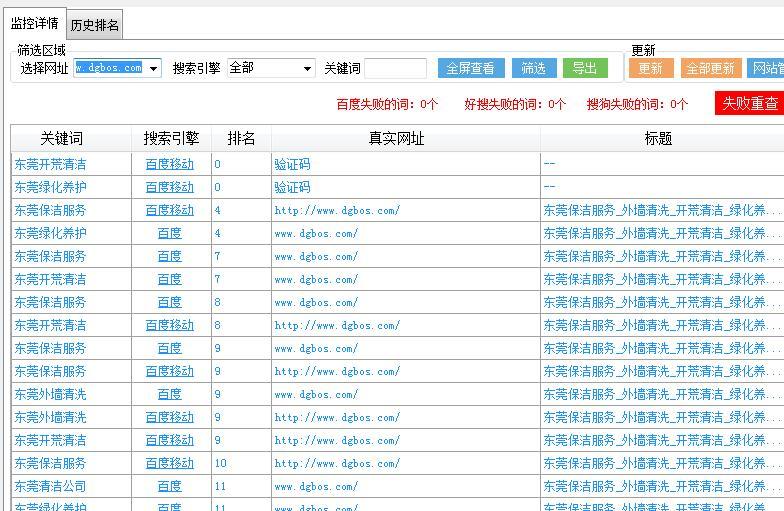Click title text in 东莞清洁公司 row
This screenshot has height=511, width=784.
click(662, 486)
